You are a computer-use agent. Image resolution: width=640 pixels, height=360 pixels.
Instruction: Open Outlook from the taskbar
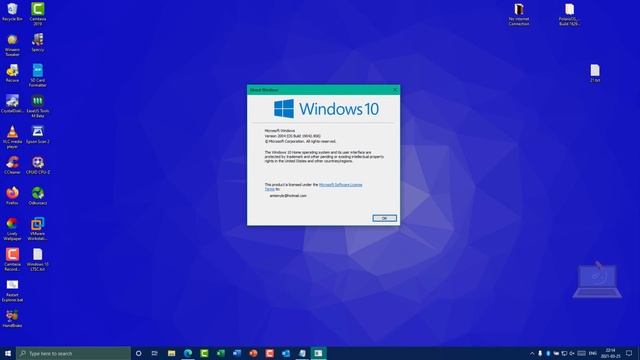point(286,353)
